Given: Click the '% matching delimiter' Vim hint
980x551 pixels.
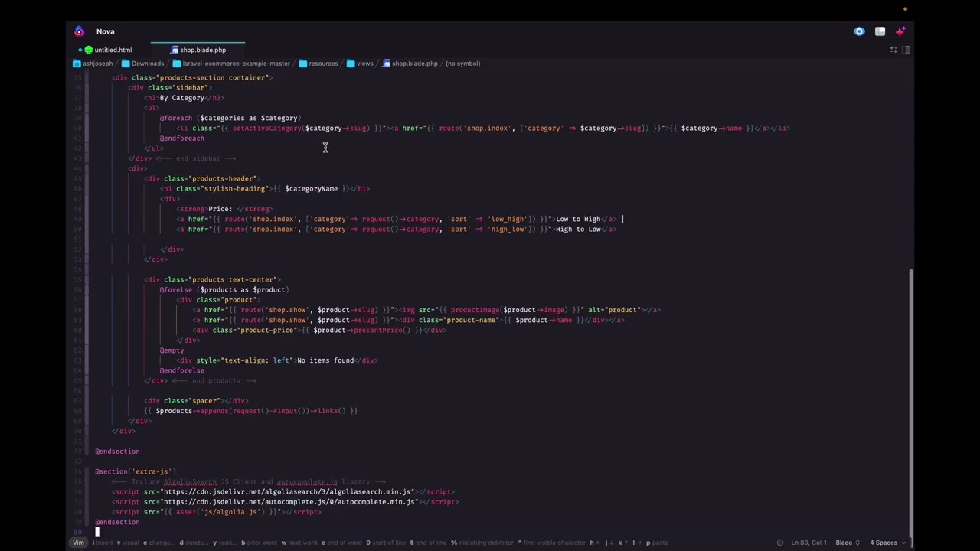Looking at the screenshot, I should coord(482,543).
